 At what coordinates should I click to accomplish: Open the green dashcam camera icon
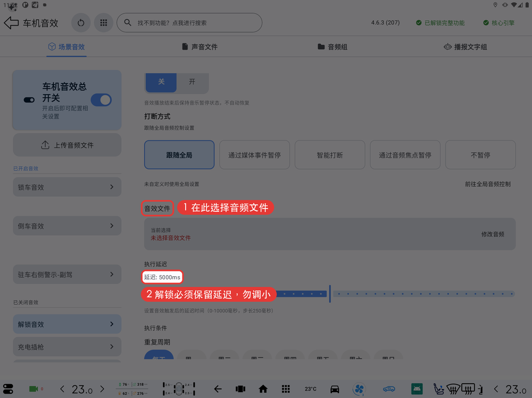click(x=34, y=389)
